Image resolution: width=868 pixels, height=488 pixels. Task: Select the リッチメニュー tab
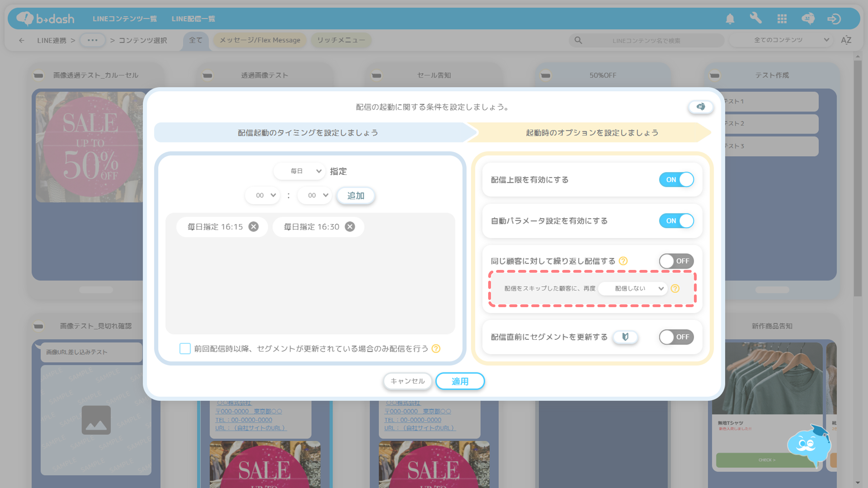pos(341,40)
